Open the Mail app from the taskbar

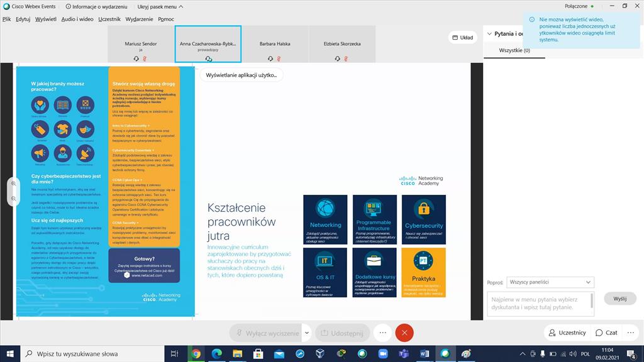[x=279, y=354]
